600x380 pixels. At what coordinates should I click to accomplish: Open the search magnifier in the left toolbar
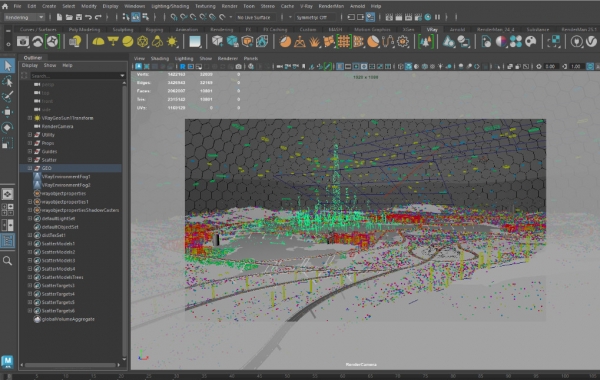[x=7, y=261]
